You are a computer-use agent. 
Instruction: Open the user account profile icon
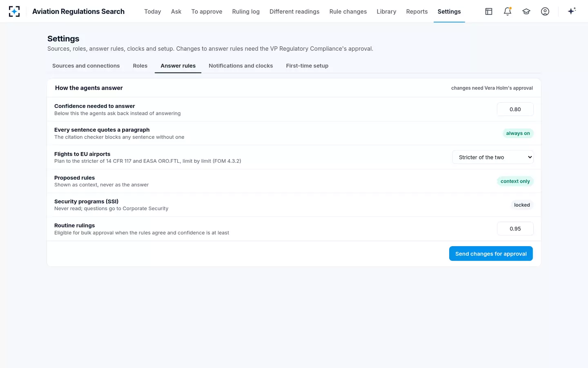545,11
